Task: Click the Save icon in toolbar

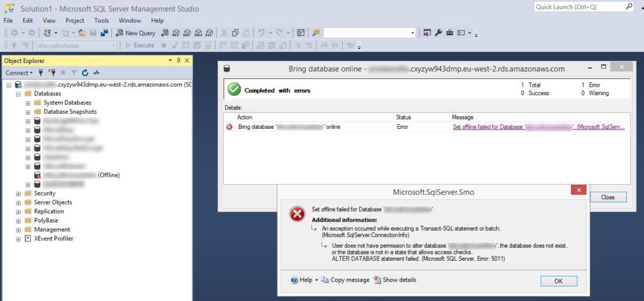Action: click(x=93, y=33)
